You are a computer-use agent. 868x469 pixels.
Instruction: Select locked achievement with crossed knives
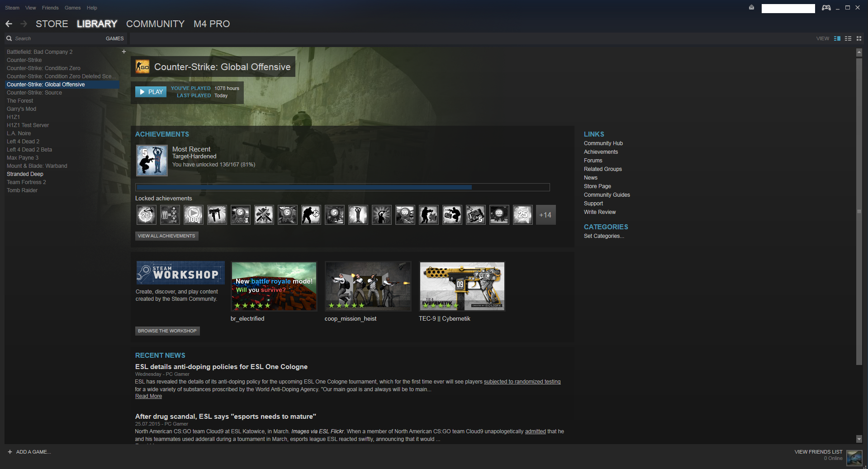(264, 215)
